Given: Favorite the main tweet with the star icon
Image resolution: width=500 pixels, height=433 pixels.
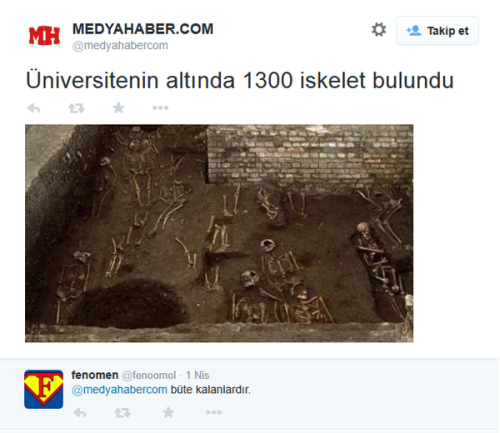Looking at the screenshot, I should [x=118, y=108].
